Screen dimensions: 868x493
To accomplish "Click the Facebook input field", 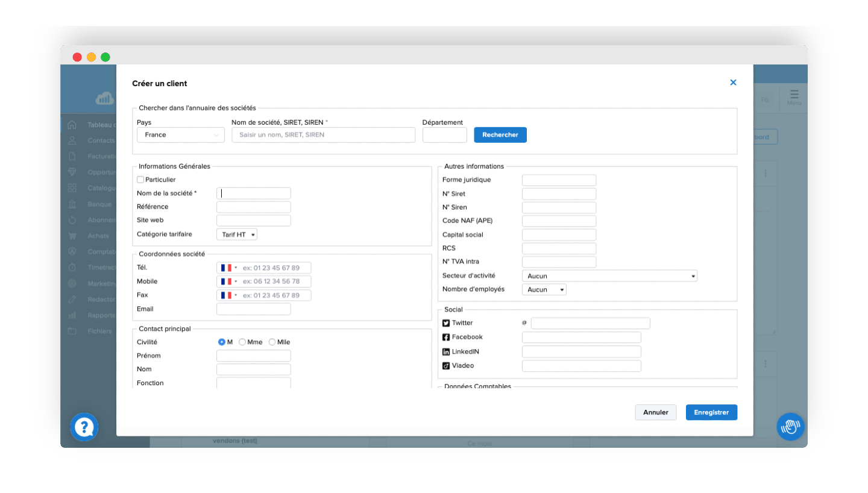I will click(x=582, y=338).
